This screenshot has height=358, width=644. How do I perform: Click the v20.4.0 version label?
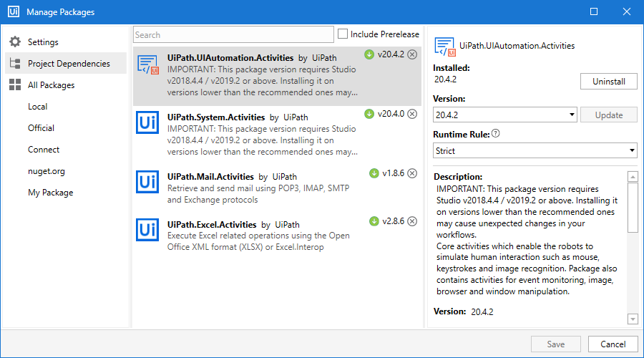[x=391, y=114]
